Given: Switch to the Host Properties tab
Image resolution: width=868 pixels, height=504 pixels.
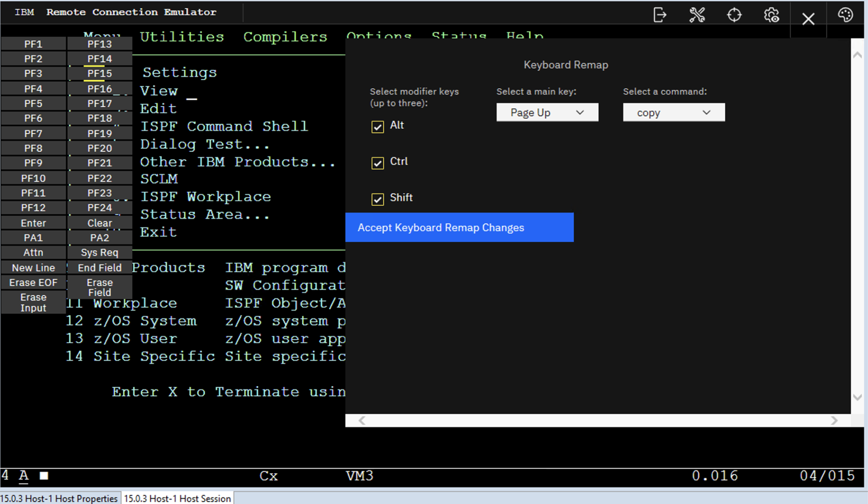Looking at the screenshot, I should pos(60,498).
